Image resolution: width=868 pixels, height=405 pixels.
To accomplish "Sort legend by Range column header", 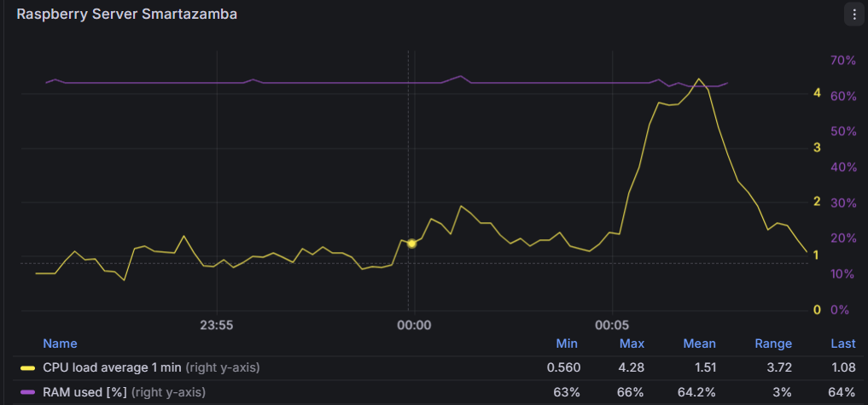I will pyautogui.click(x=773, y=343).
